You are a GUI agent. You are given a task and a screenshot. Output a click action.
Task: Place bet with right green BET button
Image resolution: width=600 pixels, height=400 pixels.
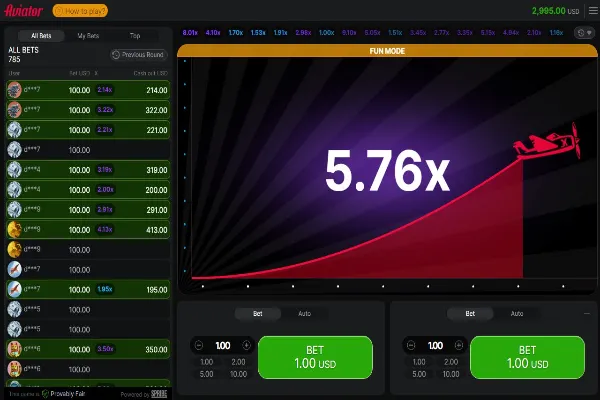(x=528, y=358)
